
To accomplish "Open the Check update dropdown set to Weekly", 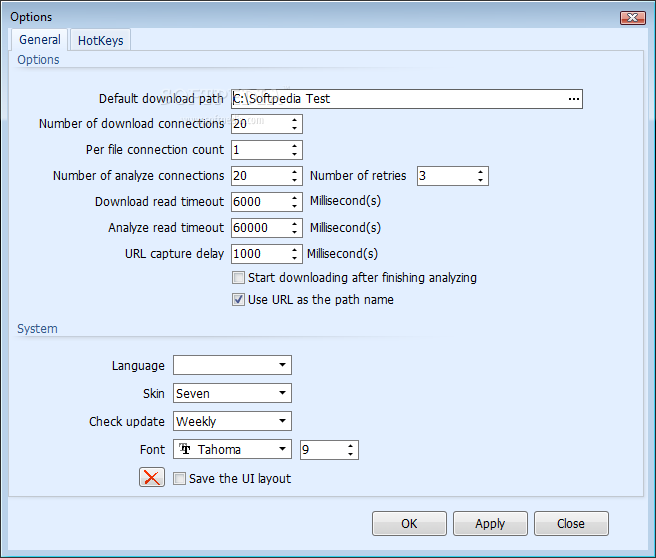I will coord(232,421).
